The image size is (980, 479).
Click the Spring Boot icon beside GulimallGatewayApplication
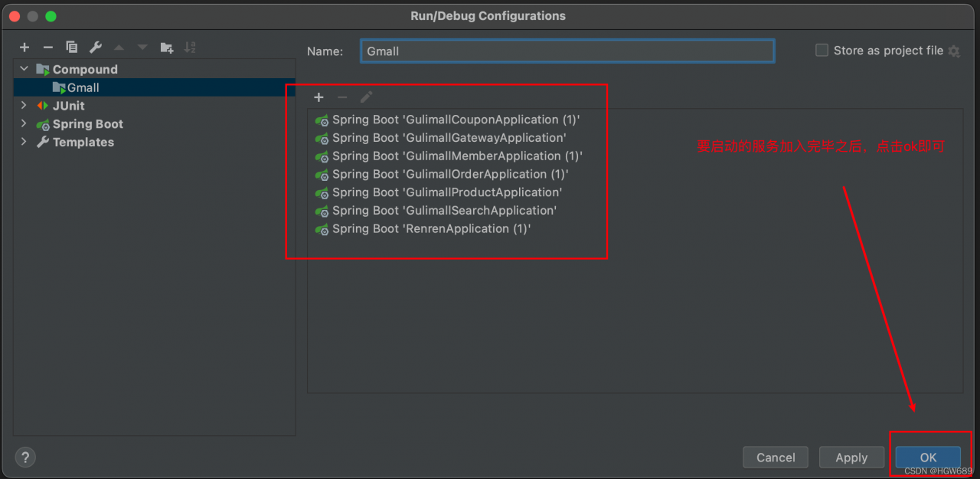click(x=322, y=139)
